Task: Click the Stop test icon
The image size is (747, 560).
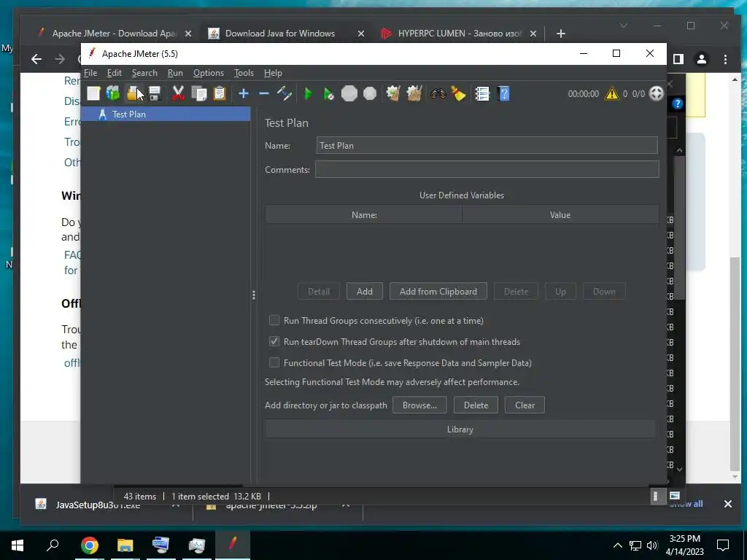Action: [349, 93]
